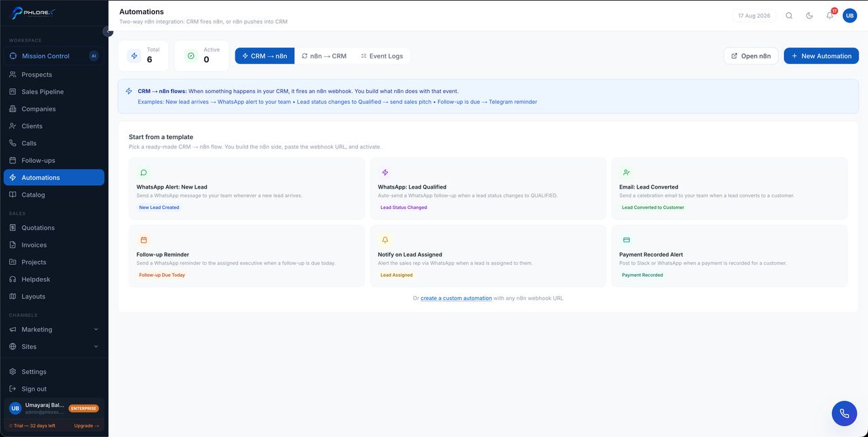The width and height of the screenshot is (868, 437).
Task: Click the Calls phone icon in sidebar
Action: [13, 143]
